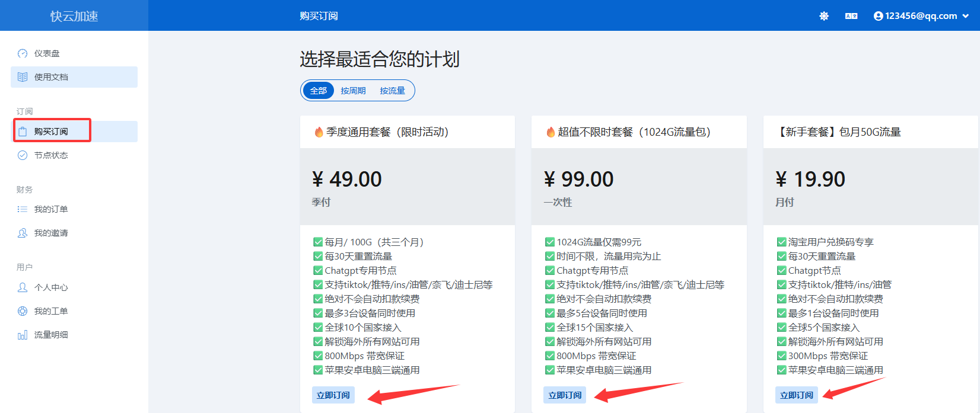Click the ¥ 99.00 price

579,179
